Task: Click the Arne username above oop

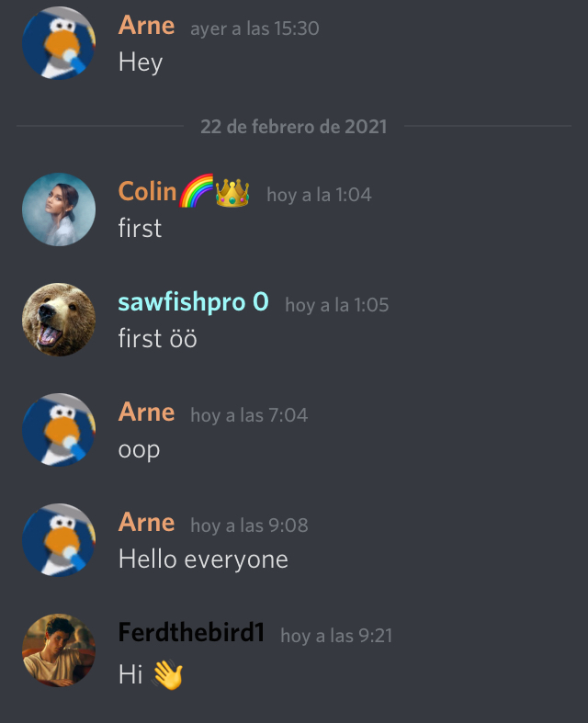Action: (x=146, y=412)
